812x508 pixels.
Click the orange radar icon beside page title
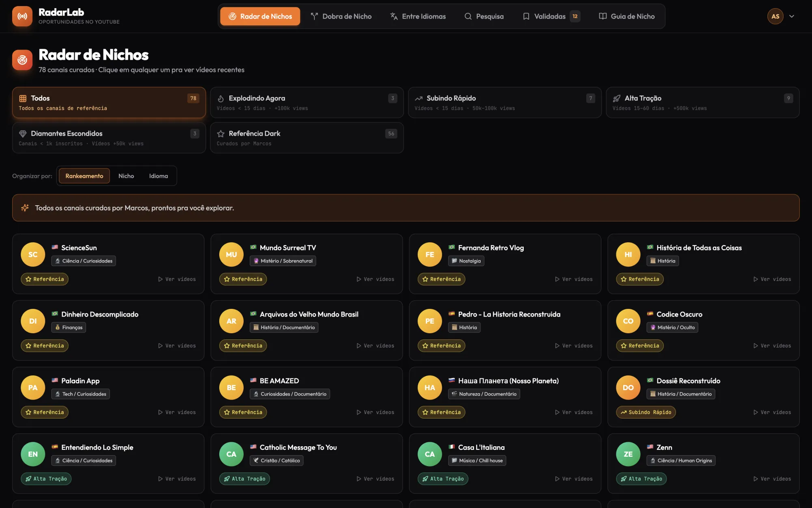[x=22, y=60]
